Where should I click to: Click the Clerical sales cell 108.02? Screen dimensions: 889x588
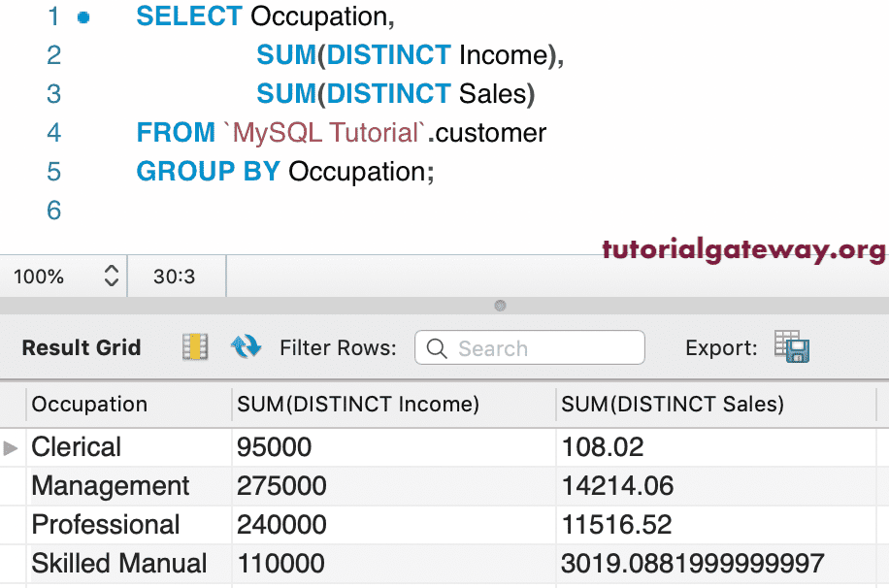click(603, 447)
